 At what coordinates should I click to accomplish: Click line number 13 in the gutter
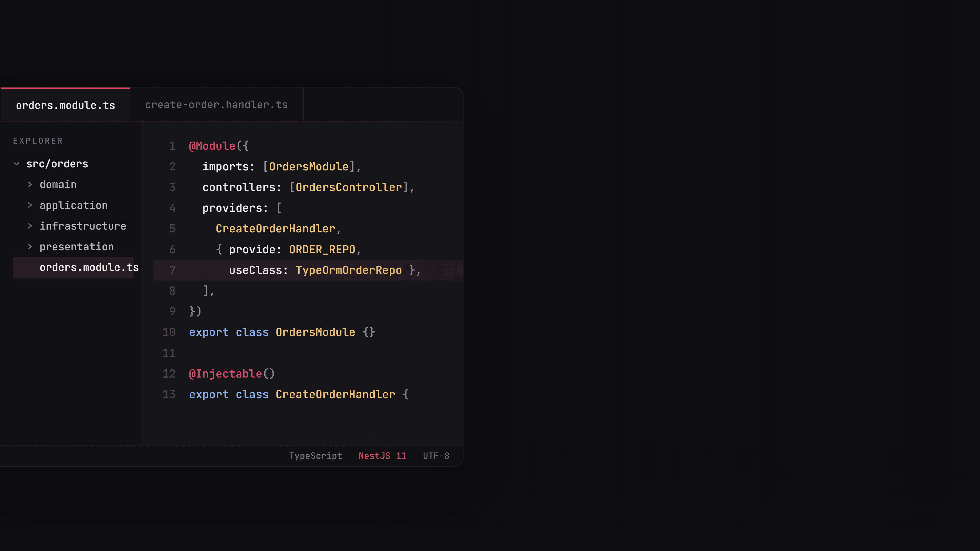coord(169,394)
